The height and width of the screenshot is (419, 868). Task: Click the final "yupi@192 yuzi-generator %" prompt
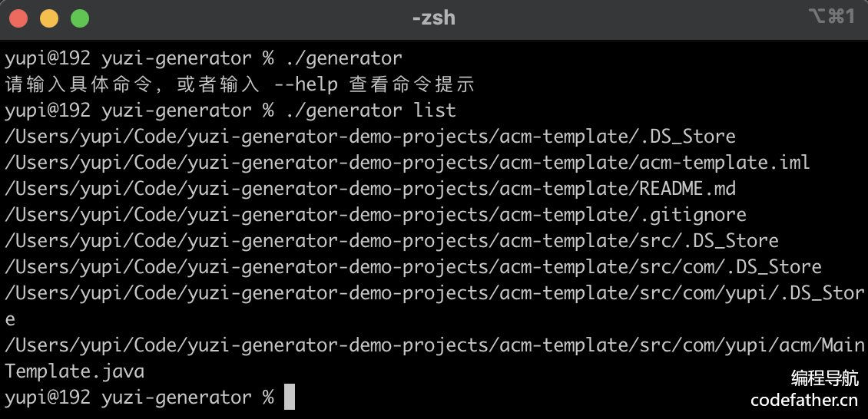coord(139,398)
